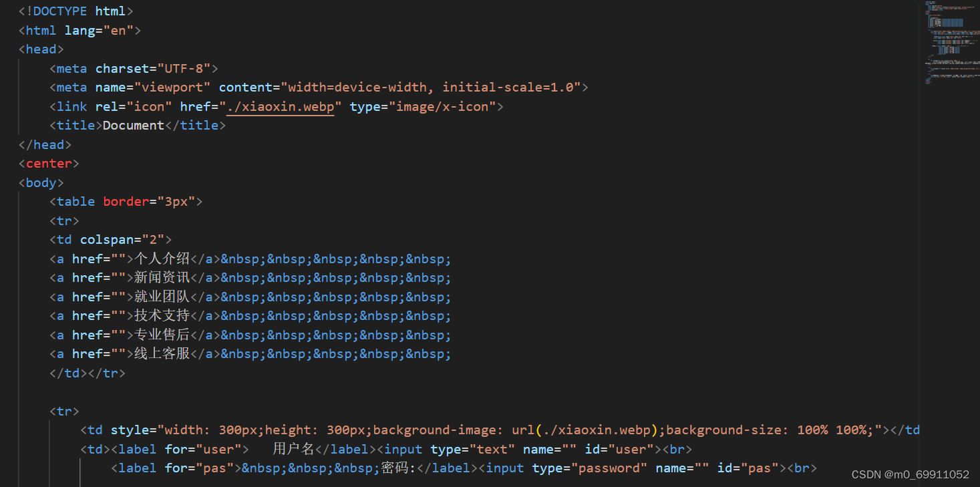Viewport: 980px width, 487px height.
Task: Click the viewport meta tag line
Action: [x=319, y=88]
